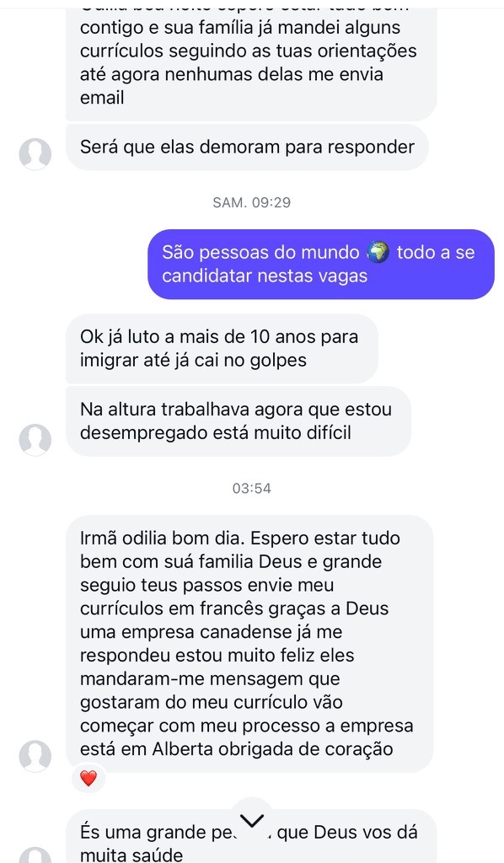Open avatar beside "desempregado está muito difícil" message

35,440
